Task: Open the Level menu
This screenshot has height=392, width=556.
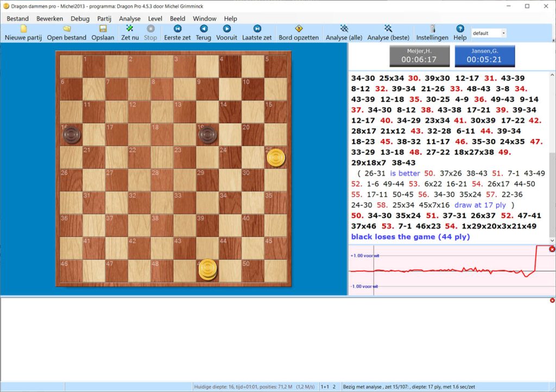Action: [x=155, y=18]
